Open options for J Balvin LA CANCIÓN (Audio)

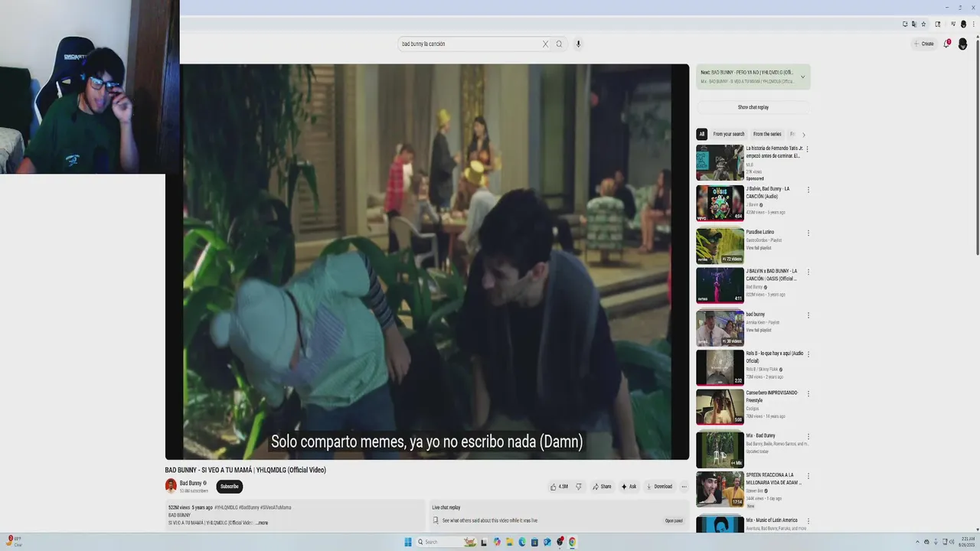808,189
